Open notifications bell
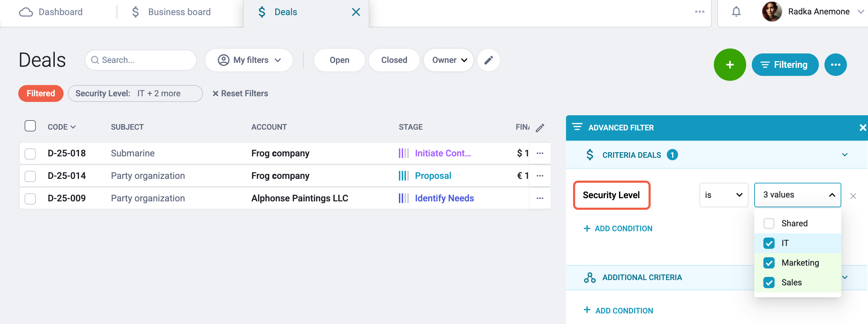The width and height of the screenshot is (868, 324). click(x=736, y=12)
